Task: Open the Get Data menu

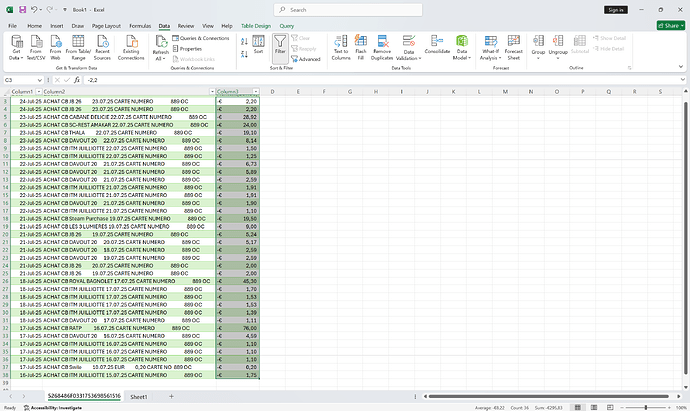Action: pos(16,48)
